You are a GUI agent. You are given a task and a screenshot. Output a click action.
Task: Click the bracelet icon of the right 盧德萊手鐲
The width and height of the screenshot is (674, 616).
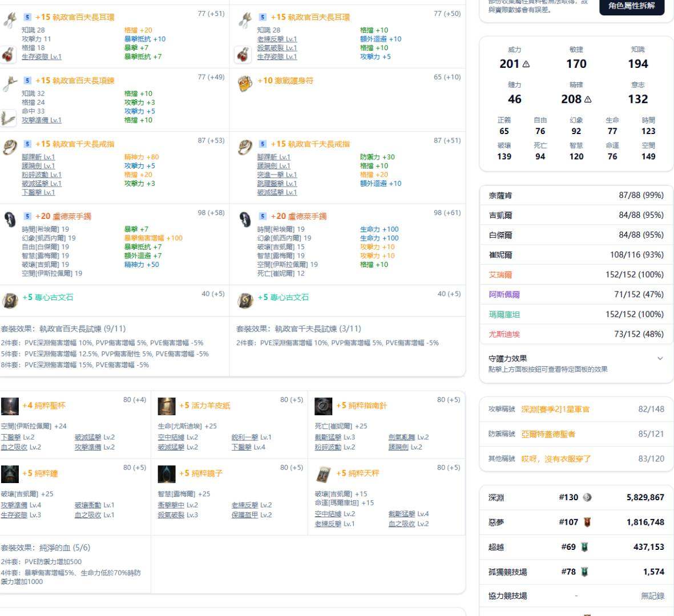(x=245, y=219)
